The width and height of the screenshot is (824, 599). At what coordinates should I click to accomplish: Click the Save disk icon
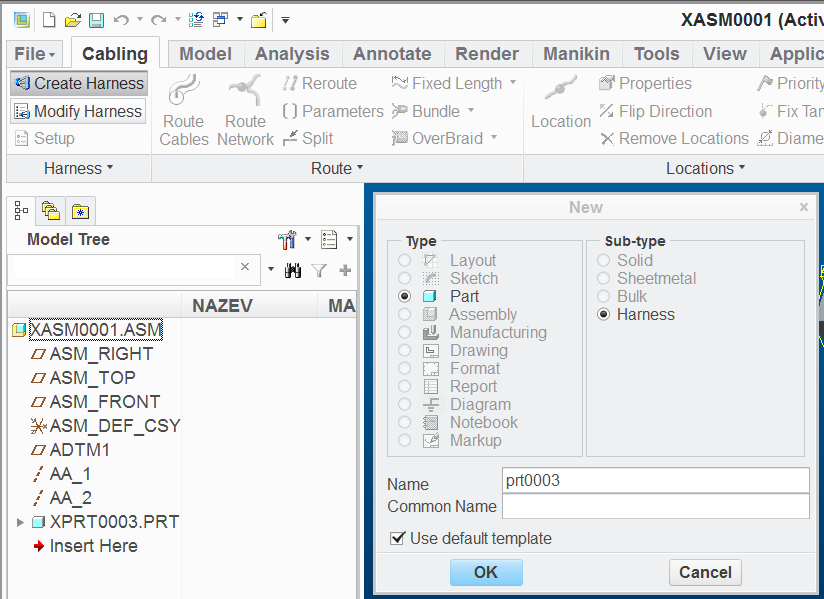[96, 20]
